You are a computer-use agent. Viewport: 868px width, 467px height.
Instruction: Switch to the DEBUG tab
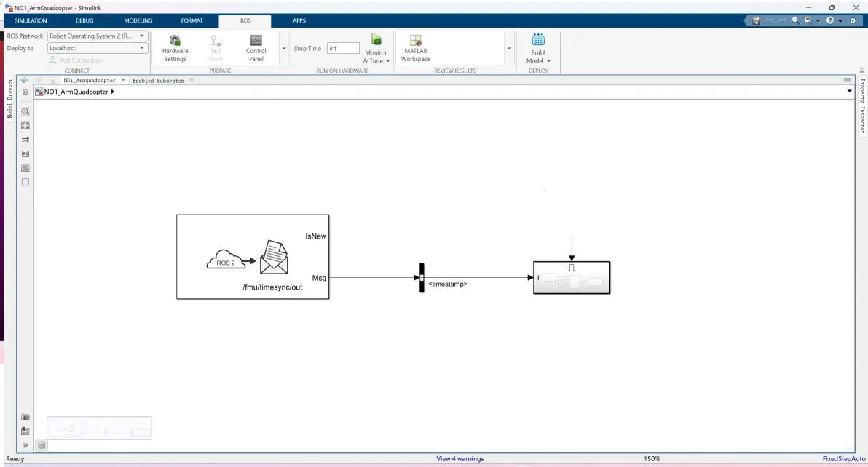[84, 20]
